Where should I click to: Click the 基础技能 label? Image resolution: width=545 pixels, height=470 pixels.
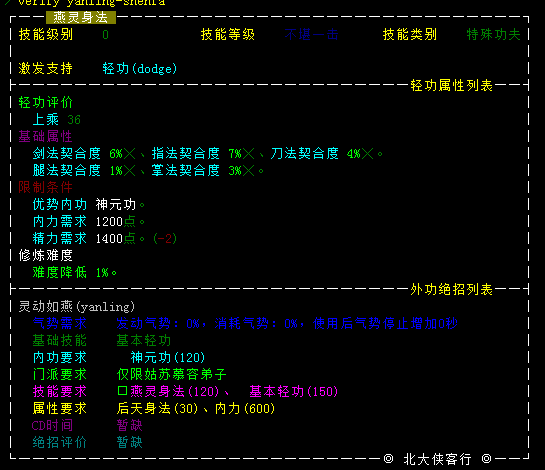[60, 341]
